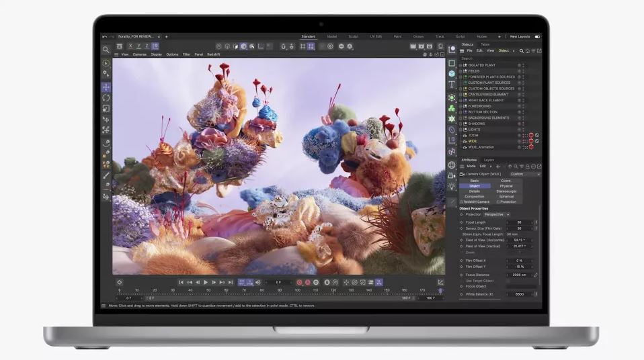Viewport: 644px width, 360px height.
Task: Click the red record keyframe button
Action: pos(299,282)
